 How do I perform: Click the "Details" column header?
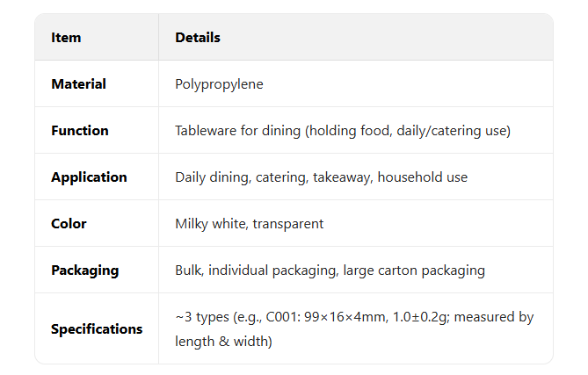[x=198, y=38]
